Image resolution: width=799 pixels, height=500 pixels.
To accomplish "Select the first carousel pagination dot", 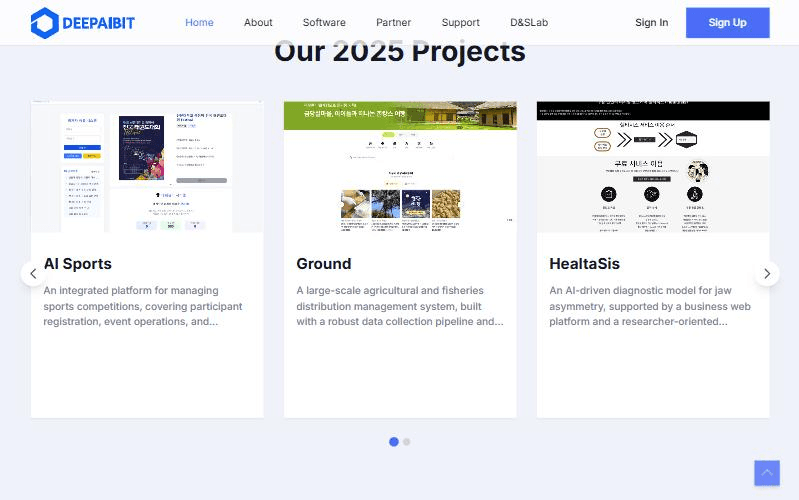I will 393,442.
